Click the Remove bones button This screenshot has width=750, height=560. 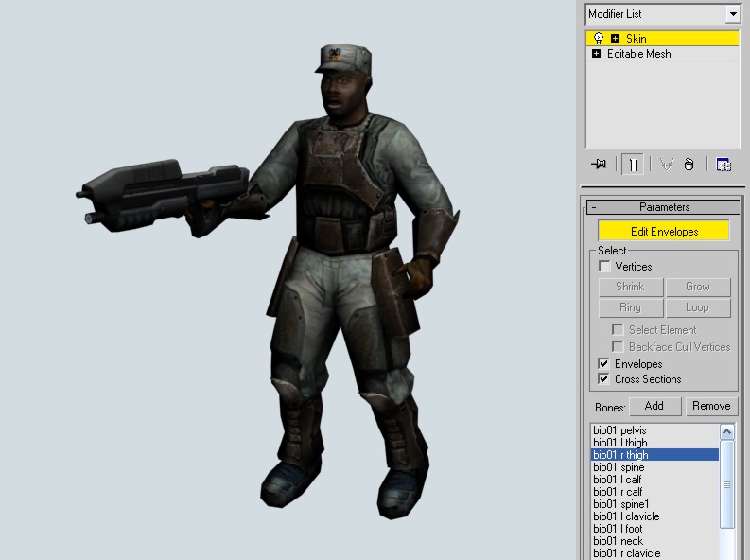tap(710, 406)
